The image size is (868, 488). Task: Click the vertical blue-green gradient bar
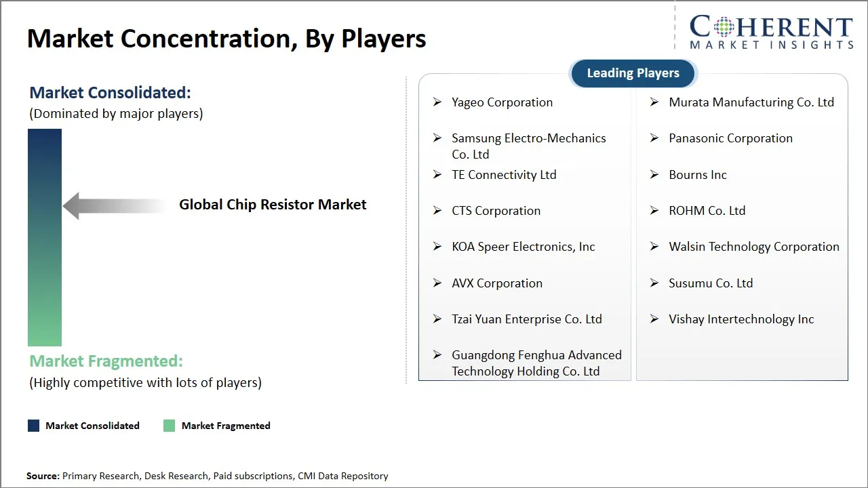44,237
